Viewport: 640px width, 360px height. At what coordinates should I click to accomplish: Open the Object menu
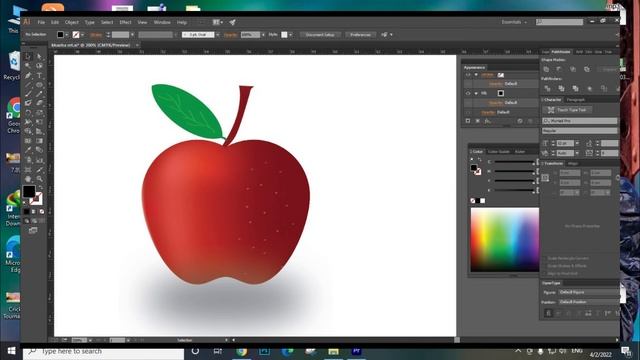[x=71, y=22]
